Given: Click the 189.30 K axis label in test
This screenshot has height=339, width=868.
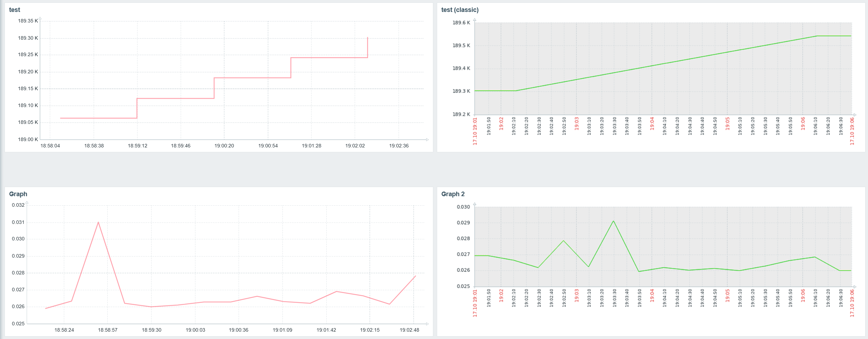Looking at the screenshot, I should [x=28, y=38].
